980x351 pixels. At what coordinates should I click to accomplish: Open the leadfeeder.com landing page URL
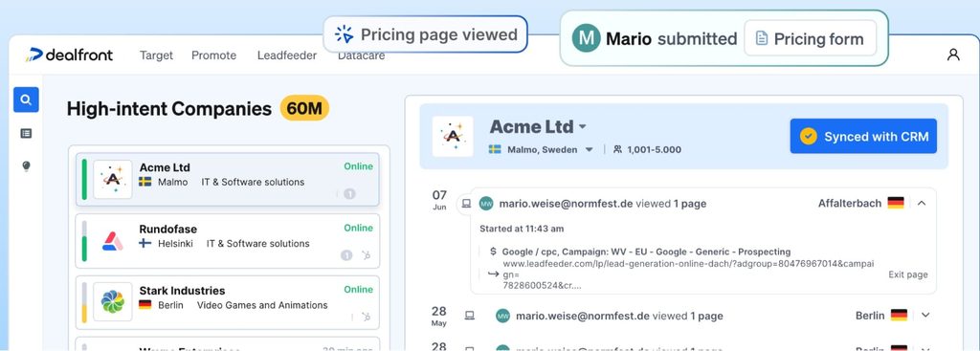click(688, 274)
